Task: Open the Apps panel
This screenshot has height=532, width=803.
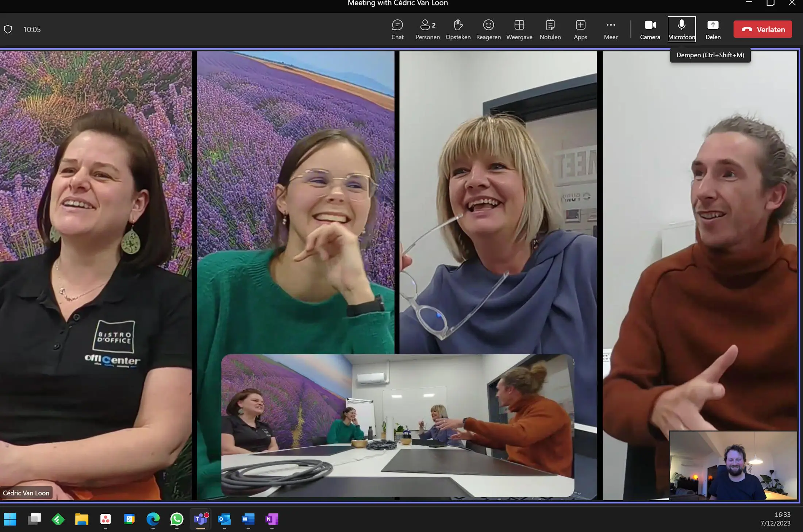Action: 580,29
